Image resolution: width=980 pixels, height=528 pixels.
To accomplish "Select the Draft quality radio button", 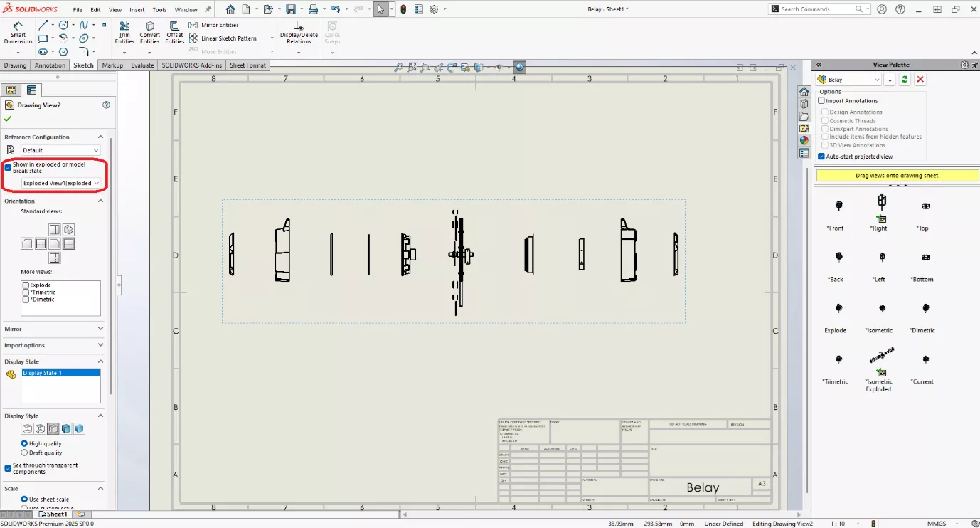I will click(x=25, y=453).
